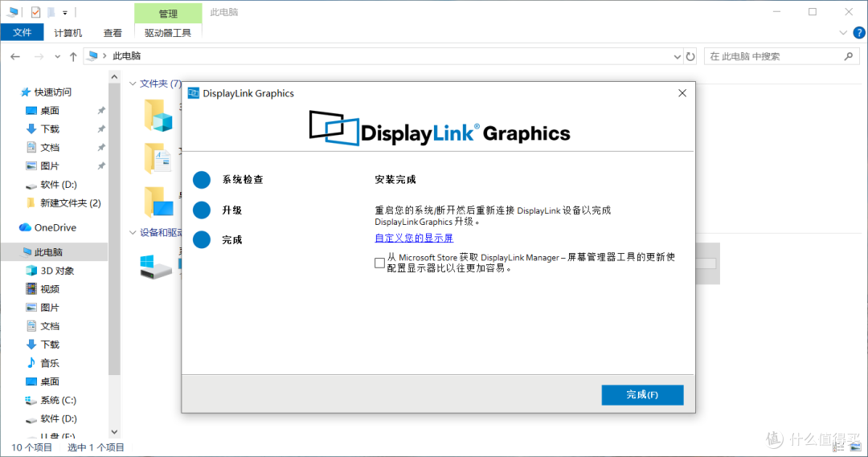
Task: Go up one level with up arrow
Action: 73,56
